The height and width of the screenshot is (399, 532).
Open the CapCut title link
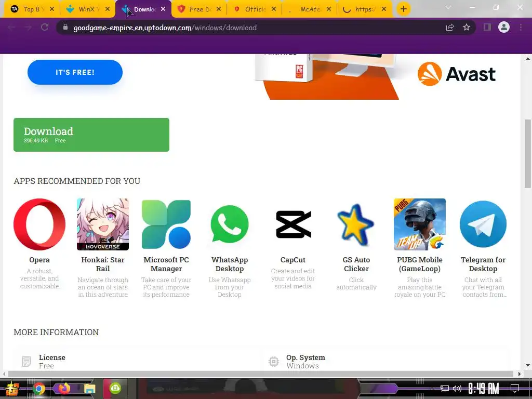pos(293,260)
